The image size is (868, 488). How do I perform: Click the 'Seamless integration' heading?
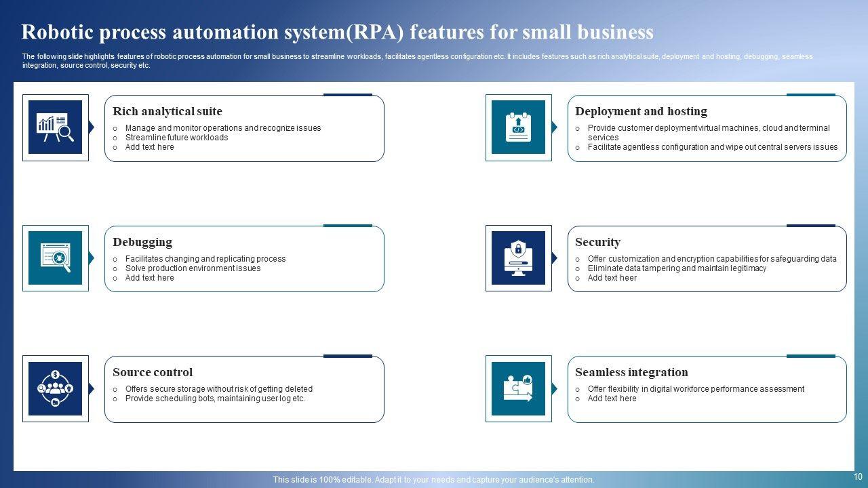pyautogui.click(x=631, y=372)
